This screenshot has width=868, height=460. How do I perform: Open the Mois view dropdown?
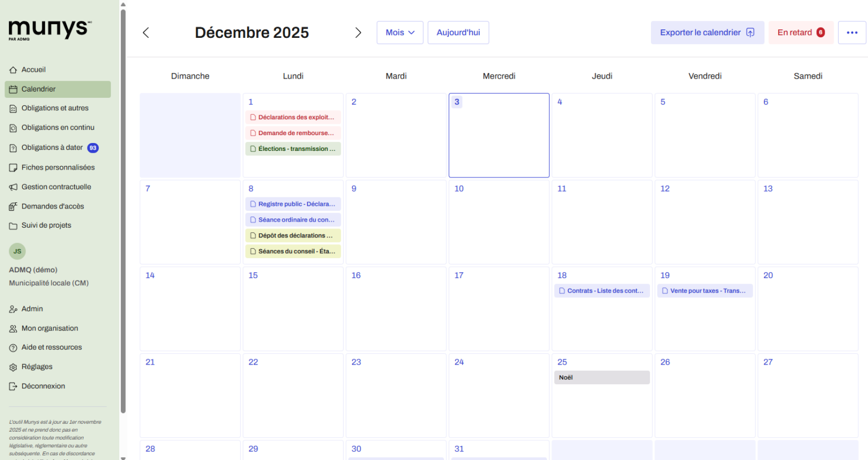400,33
